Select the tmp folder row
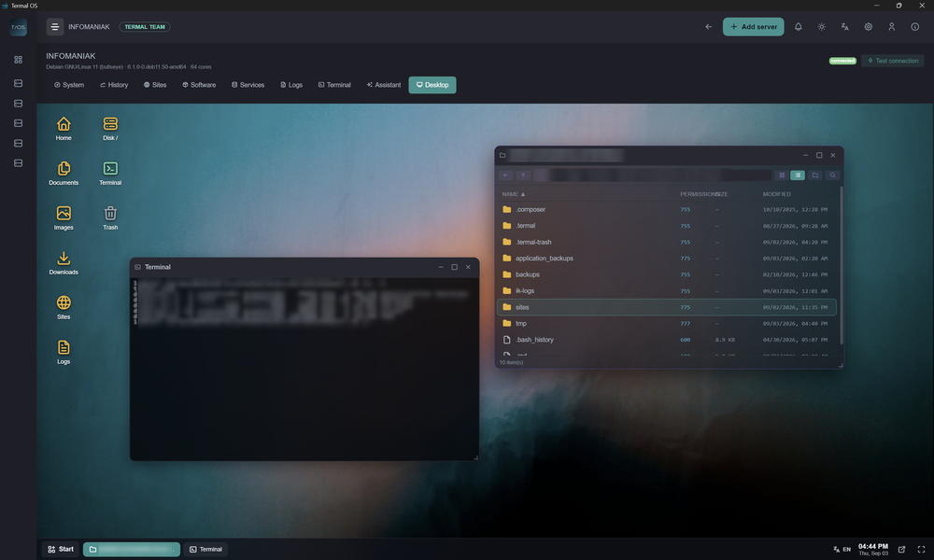Viewport: 934px width, 560px height. (x=667, y=323)
